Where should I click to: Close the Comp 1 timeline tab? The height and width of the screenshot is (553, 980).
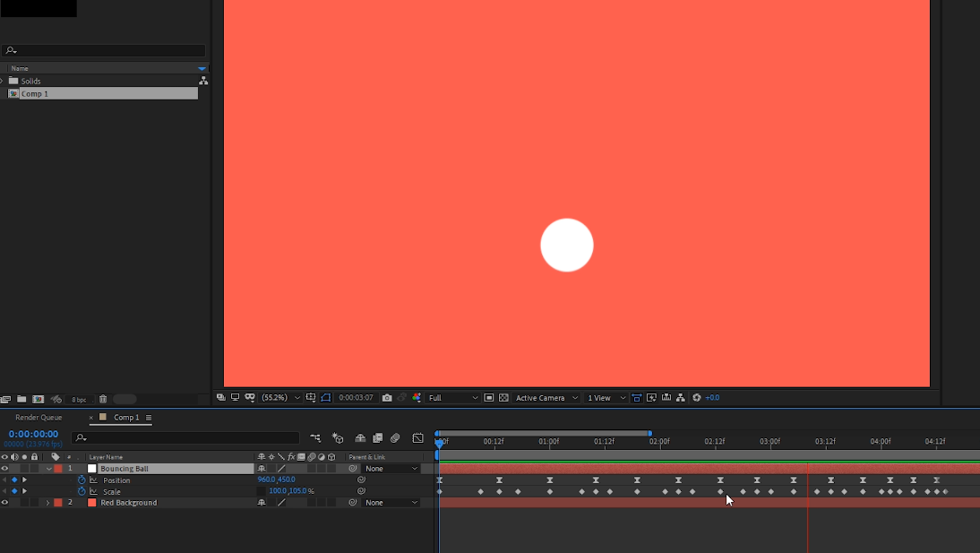pos(91,418)
